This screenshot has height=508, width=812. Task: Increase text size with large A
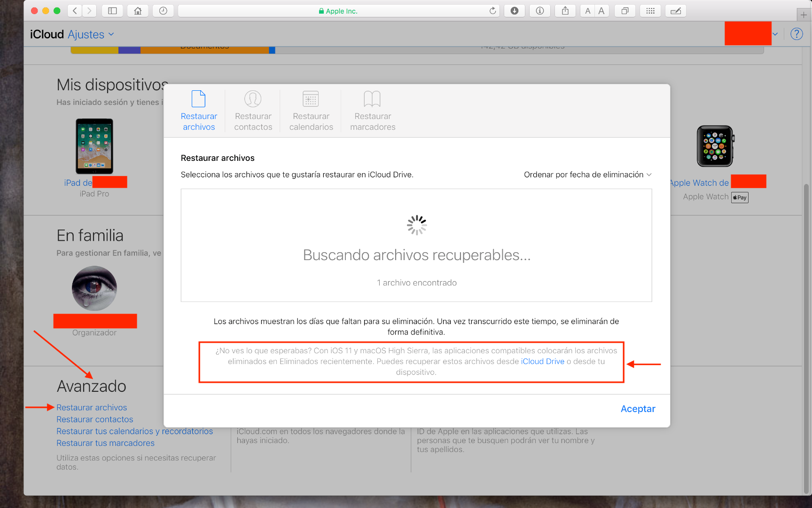click(602, 11)
